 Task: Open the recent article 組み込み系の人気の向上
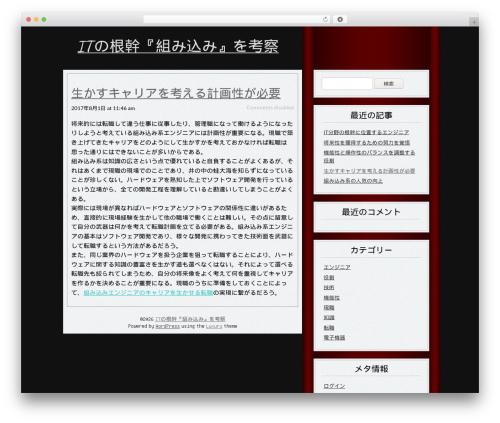(353, 181)
